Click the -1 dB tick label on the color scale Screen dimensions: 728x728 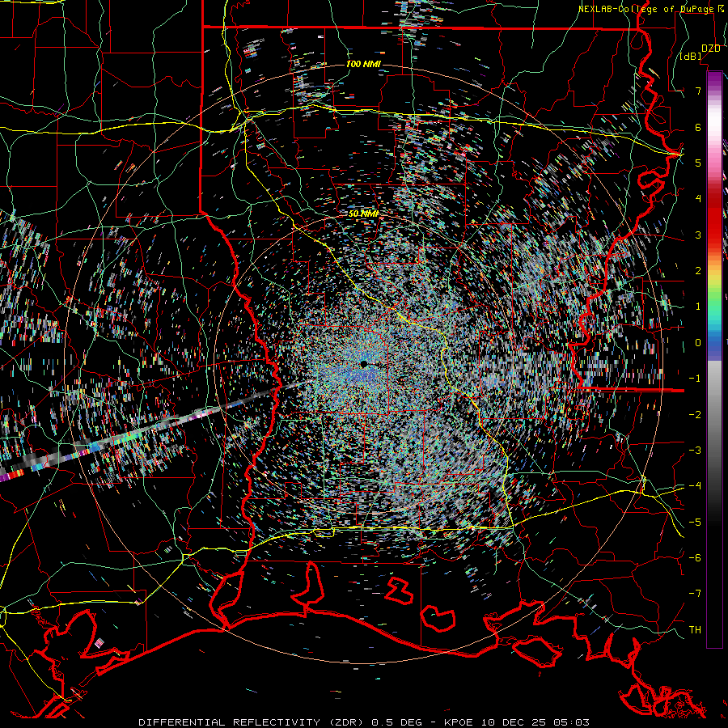click(x=695, y=379)
